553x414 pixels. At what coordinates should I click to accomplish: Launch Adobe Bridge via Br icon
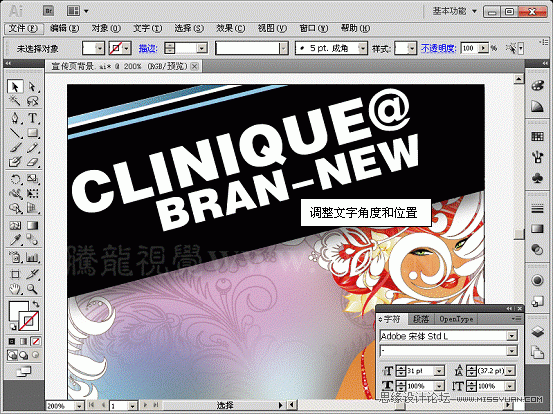pyautogui.click(x=49, y=11)
